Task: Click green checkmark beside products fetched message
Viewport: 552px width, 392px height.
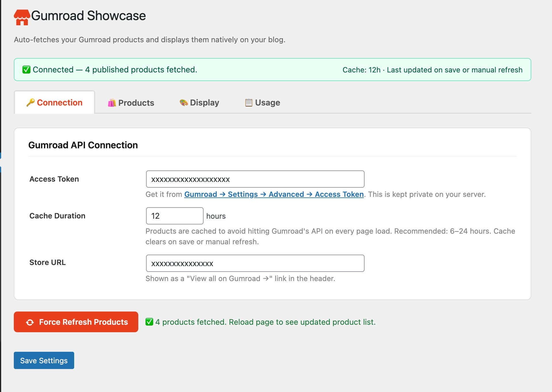Action: point(149,322)
